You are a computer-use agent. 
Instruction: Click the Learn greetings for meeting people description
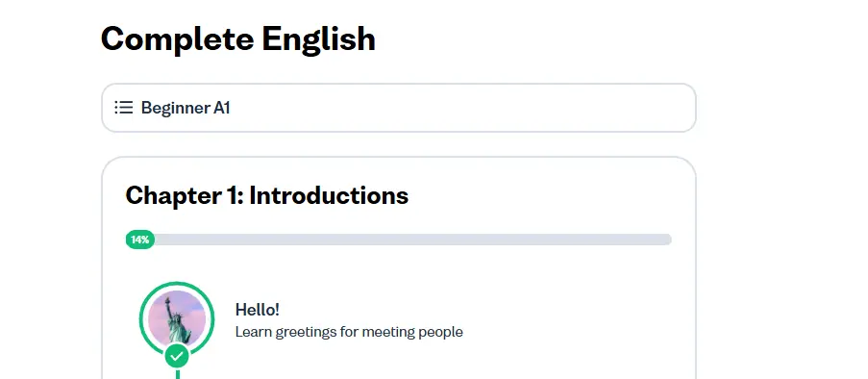[349, 332]
